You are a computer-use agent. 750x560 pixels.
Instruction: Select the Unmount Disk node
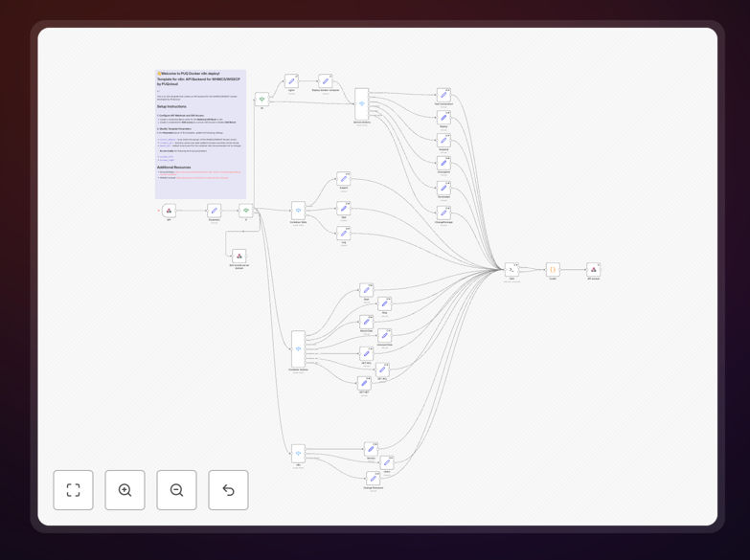384,335
